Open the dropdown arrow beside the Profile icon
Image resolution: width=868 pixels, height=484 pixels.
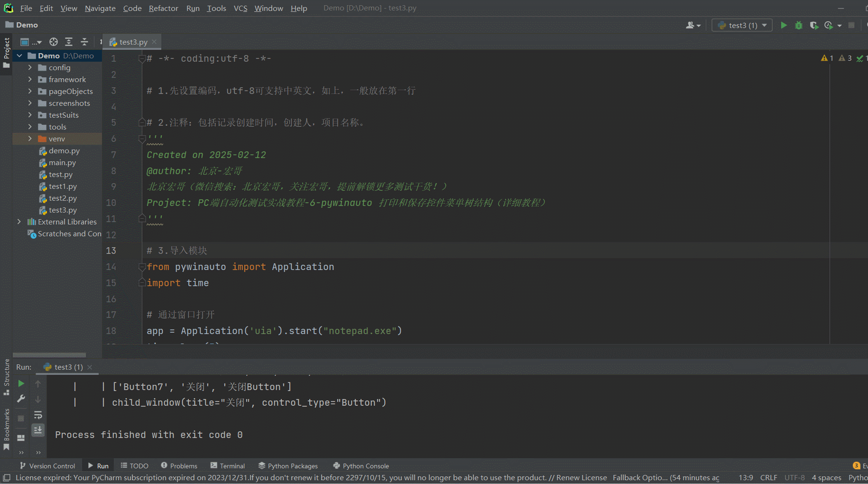(x=840, y=26)
